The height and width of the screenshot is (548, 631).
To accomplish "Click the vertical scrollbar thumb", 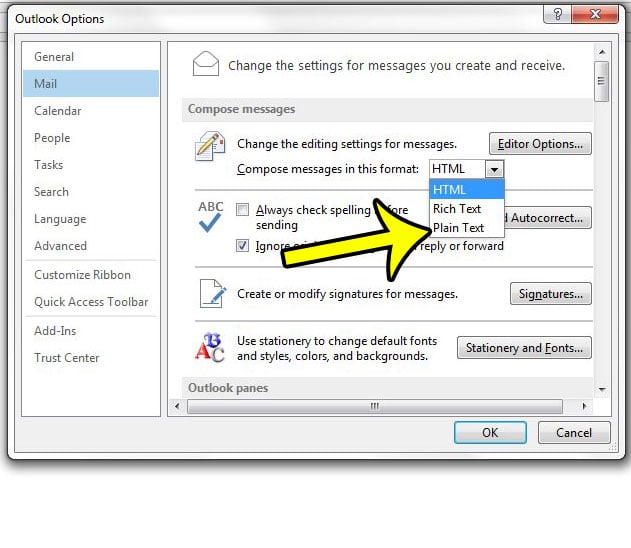I will [x=602, y=81].
